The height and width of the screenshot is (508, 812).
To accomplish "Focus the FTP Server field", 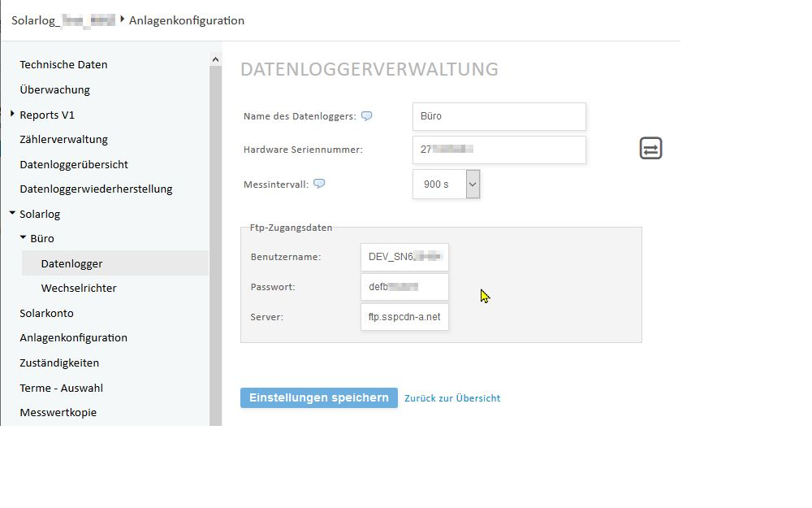I will pyautogui.click(x=404, y=317).
